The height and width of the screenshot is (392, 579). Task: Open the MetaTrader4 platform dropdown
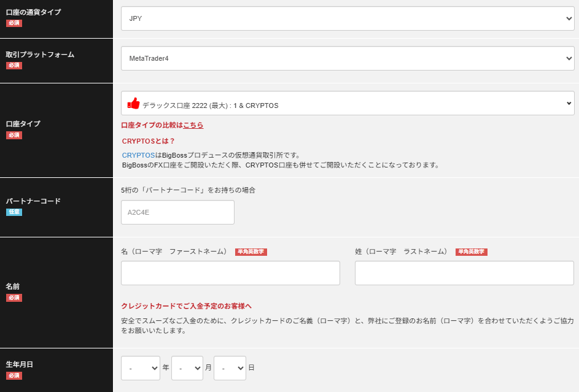pyautogui.click(x=348, y=58)
